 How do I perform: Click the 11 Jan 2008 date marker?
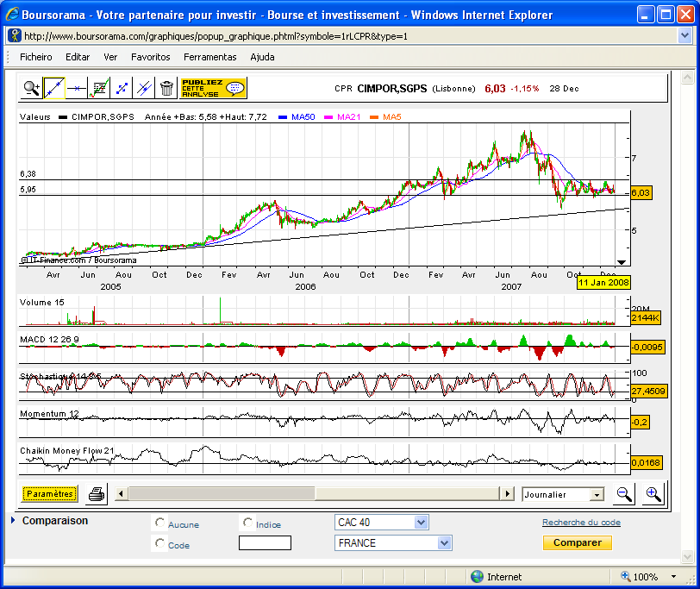click(603, 282)
